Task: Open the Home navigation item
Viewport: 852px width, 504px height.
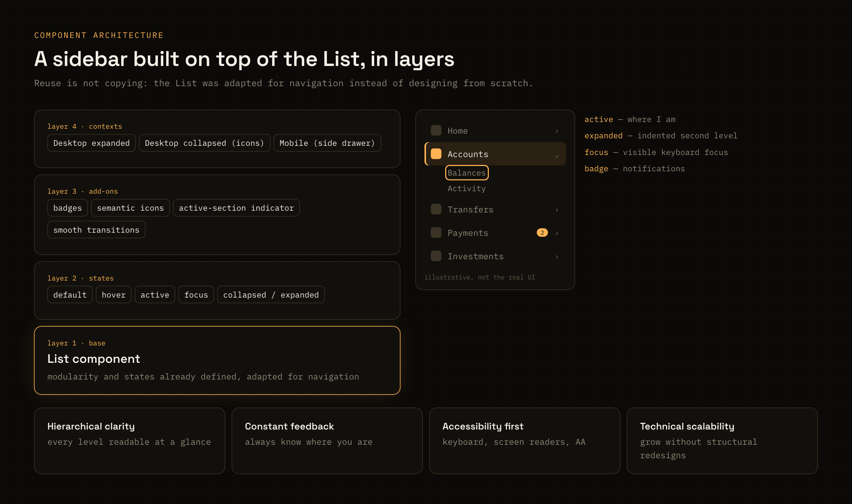Action: click(495, 131)
